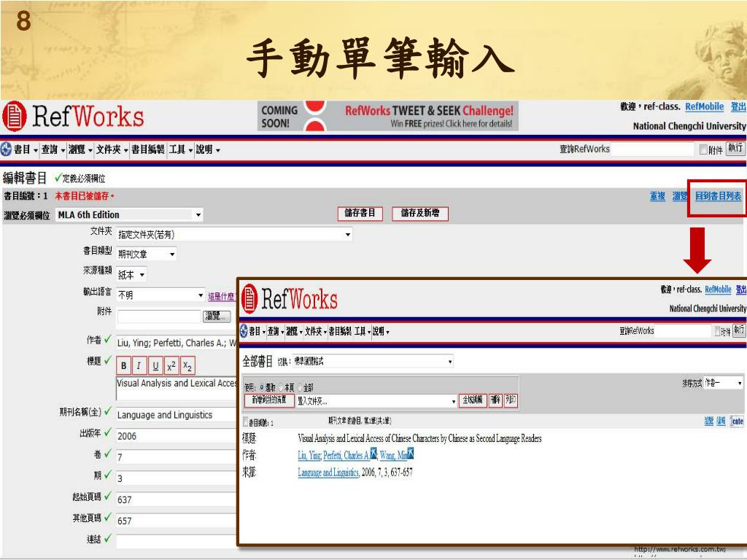Open the 查詢 menu on the edit page
This screenshot has height=560, width=747.
[53, 149]
